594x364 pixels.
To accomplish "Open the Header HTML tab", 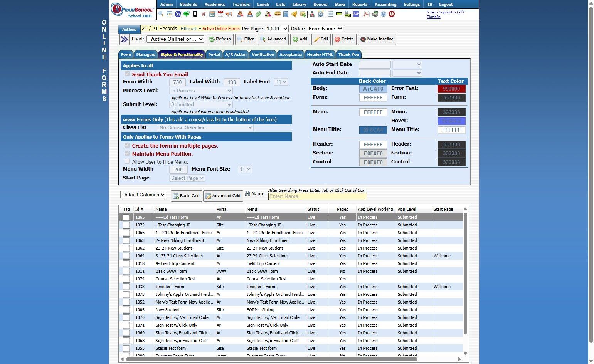I will point(320,54).
